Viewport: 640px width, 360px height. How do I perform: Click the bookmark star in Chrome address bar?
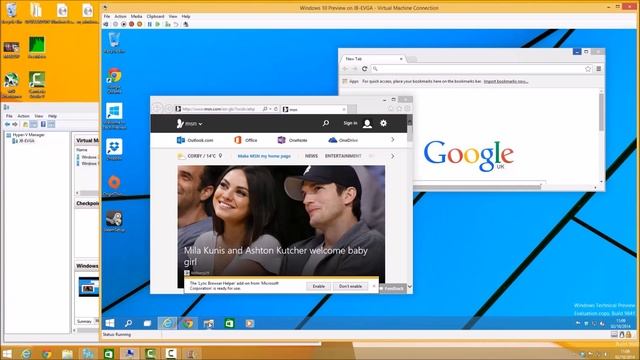point(588,69)
